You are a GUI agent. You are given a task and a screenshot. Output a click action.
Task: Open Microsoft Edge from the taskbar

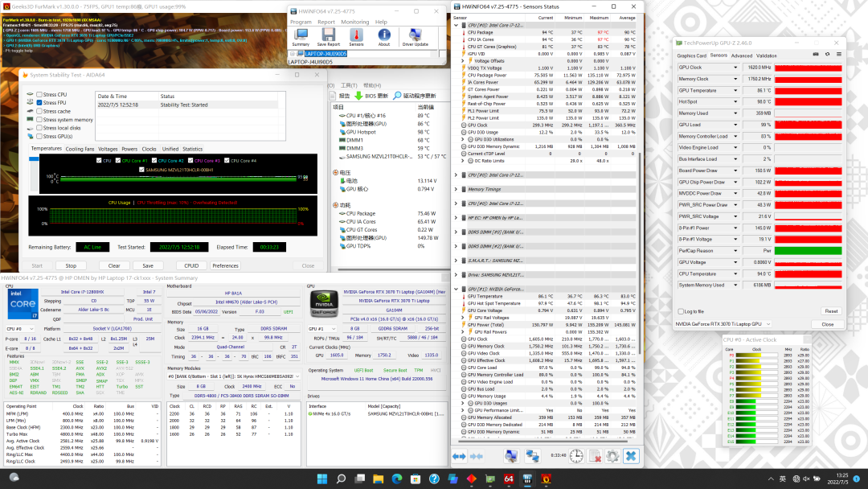coord(397,479)
